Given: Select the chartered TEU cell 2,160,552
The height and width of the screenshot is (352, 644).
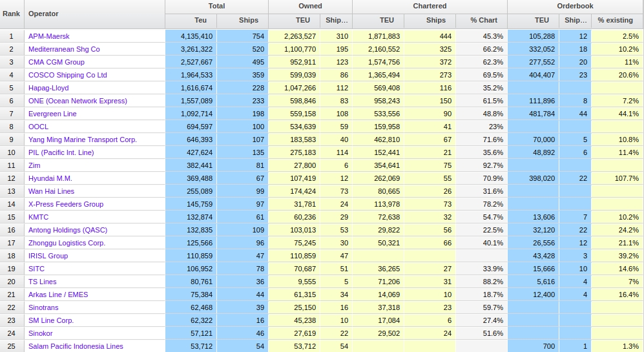Looking at the screenshot, I should coord(379,49).
